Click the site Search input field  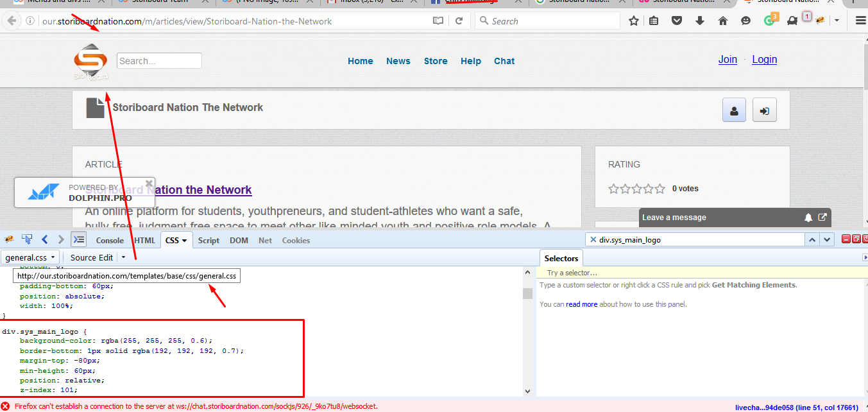point(159,61)
